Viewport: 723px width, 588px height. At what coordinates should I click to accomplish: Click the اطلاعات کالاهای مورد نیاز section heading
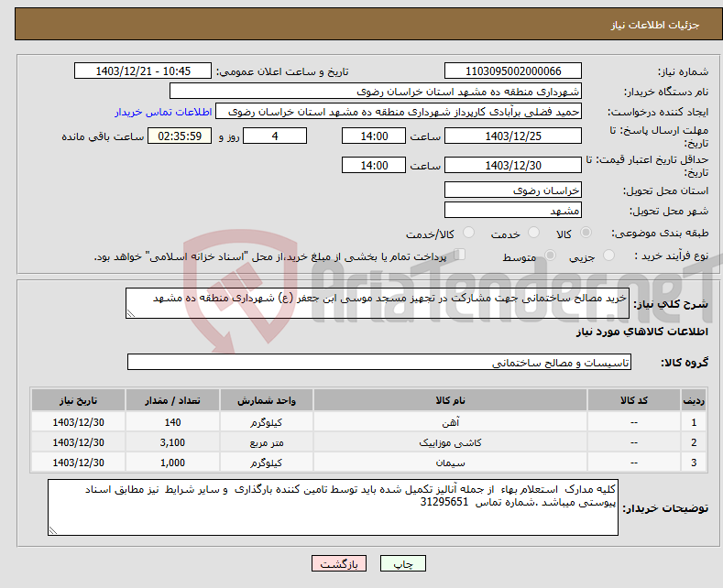[x=641, y=332]
